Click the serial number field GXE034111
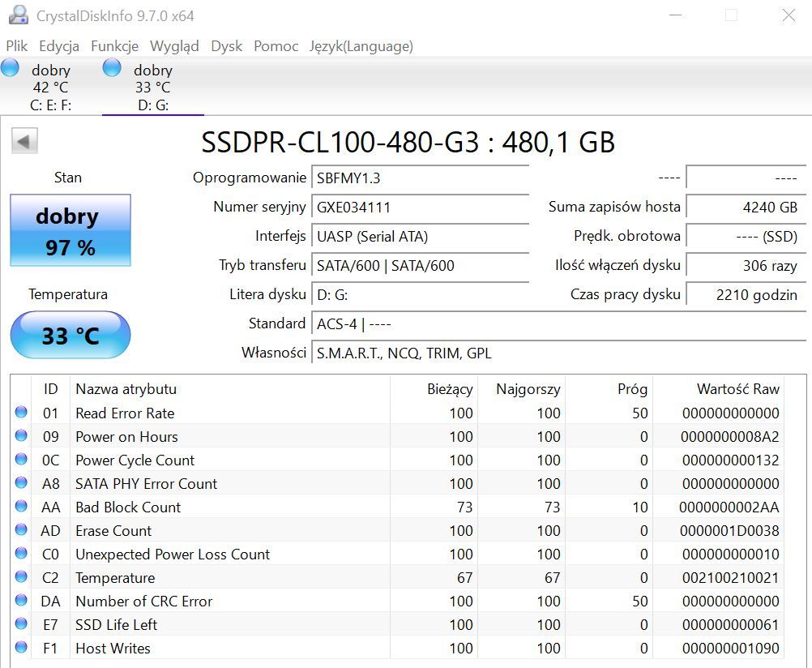The width and height of the screenshot is (812, 668). pyautogui.click(x=420, y=207)
